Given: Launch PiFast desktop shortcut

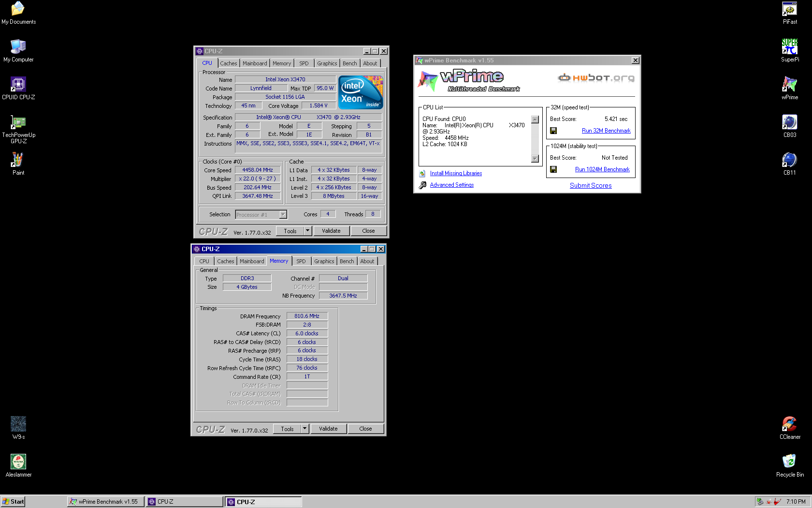Looking at the screenshot, I should click(x=790, y=13).
